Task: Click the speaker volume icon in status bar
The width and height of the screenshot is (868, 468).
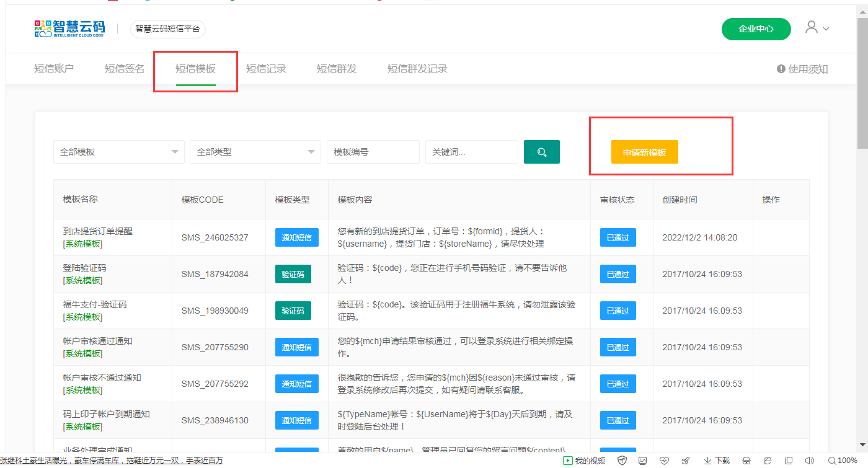Action: click(x=809, y=461)
